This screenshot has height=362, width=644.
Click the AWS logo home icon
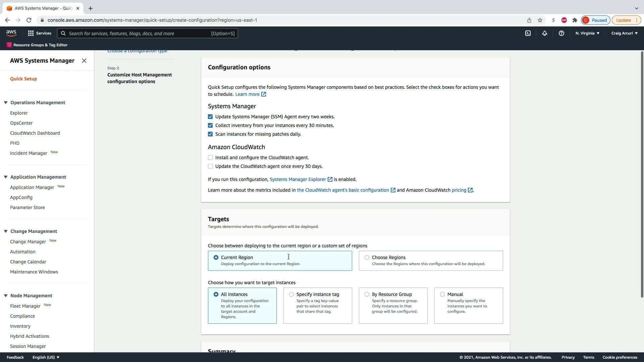click(11, 33)
